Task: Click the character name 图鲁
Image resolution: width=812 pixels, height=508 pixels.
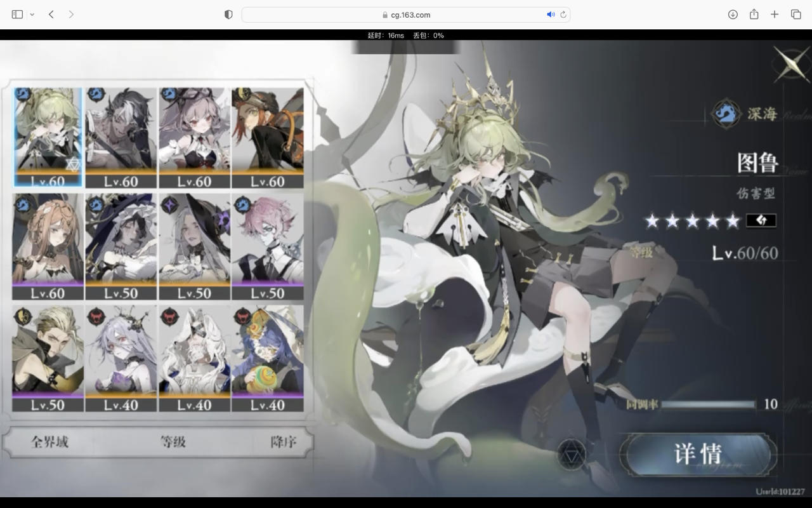Action: 757,163
